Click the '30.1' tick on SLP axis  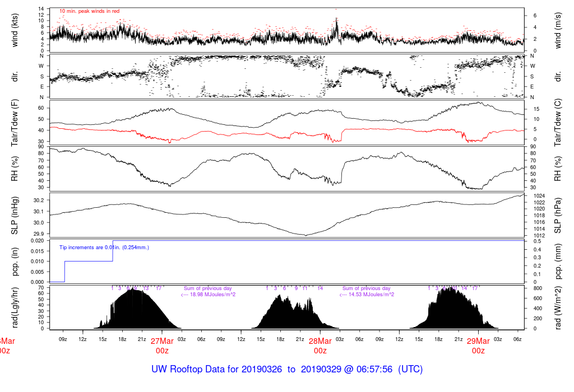[39, 212]
